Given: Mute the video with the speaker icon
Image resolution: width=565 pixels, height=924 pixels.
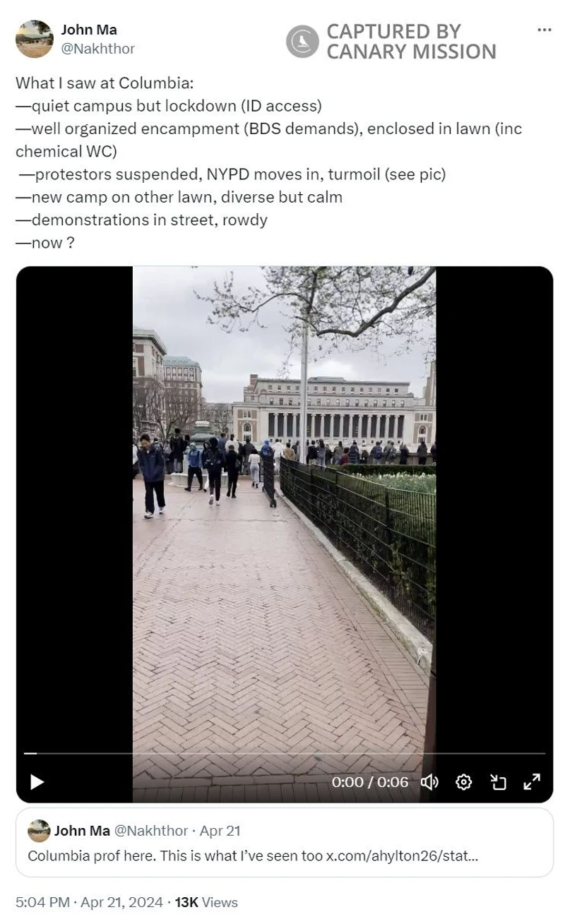Looking at the screenshot, I should 429,781.
